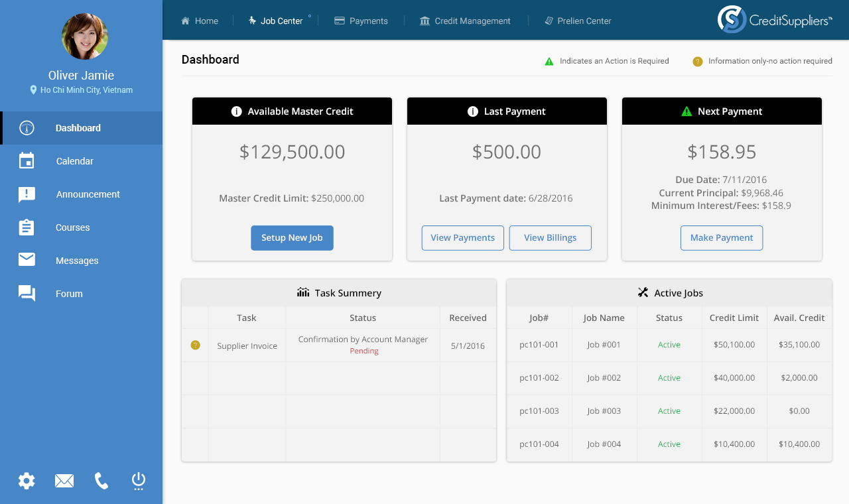Open the envelope icon at sidebar bottom
This screenshot has width=849, height=504.
[x=64, y=481]
